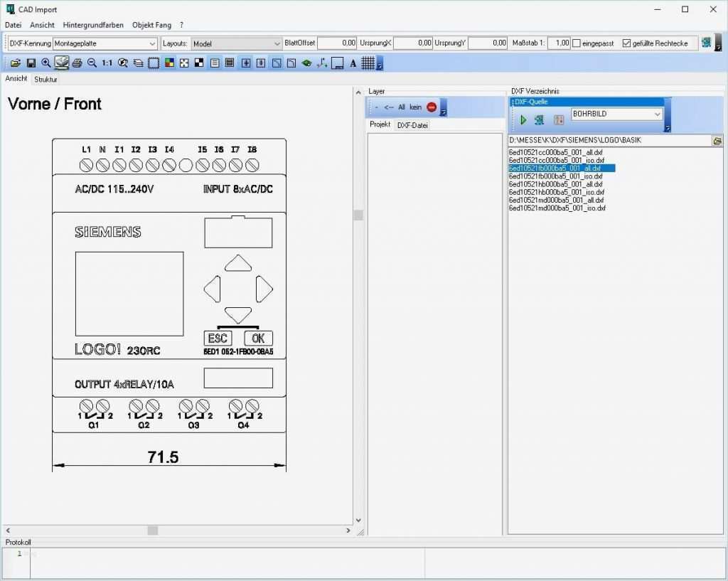728x581 pixels.
Task: Click the greyed settings icon in DXF-Quelle
Action: 559,119
